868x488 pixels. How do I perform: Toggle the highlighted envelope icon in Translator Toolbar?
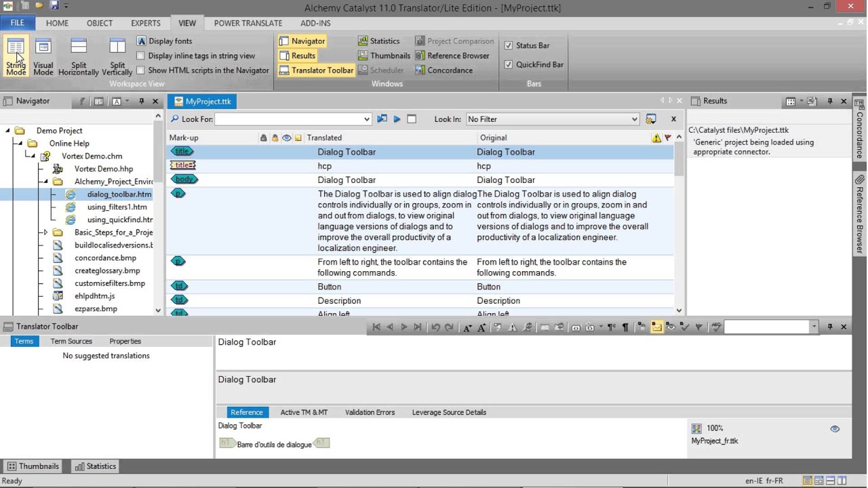pos(656,327)
